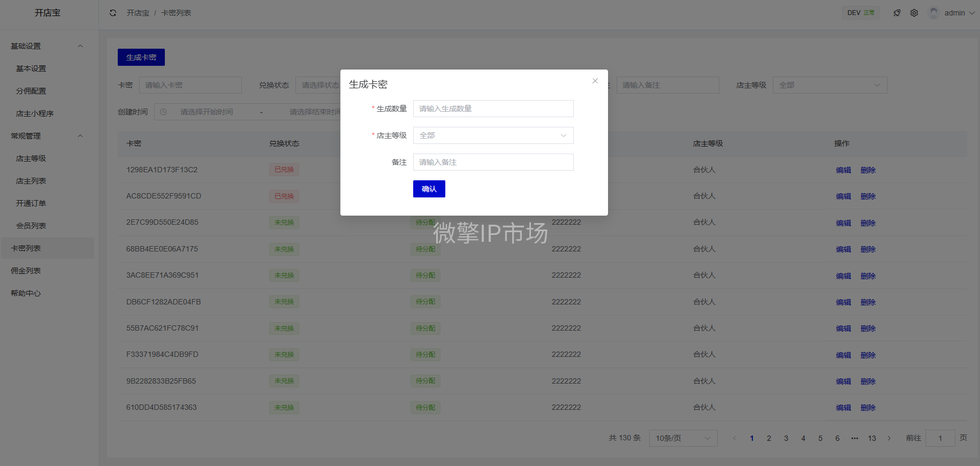Open the 10条/页 page size dropdown

coord(683,438)
